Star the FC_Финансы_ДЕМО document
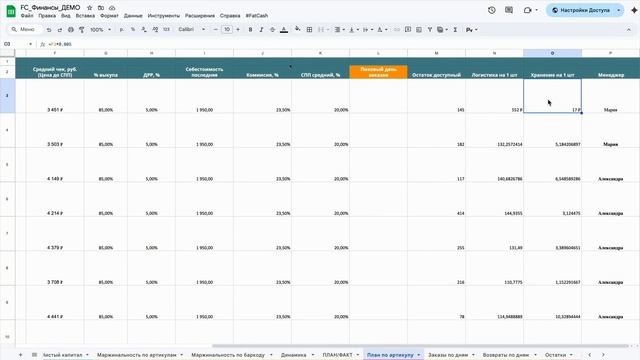Viewport: 640px width, 360px height. click(90, 8)
